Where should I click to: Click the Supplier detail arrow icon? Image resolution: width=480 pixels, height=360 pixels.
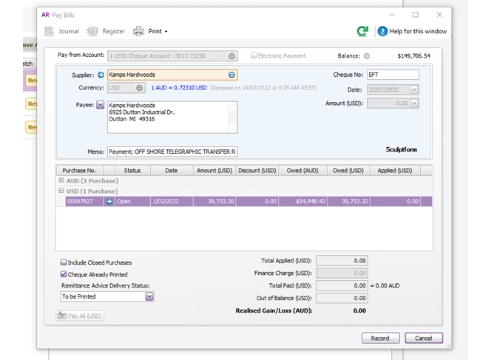pos(101,75)
